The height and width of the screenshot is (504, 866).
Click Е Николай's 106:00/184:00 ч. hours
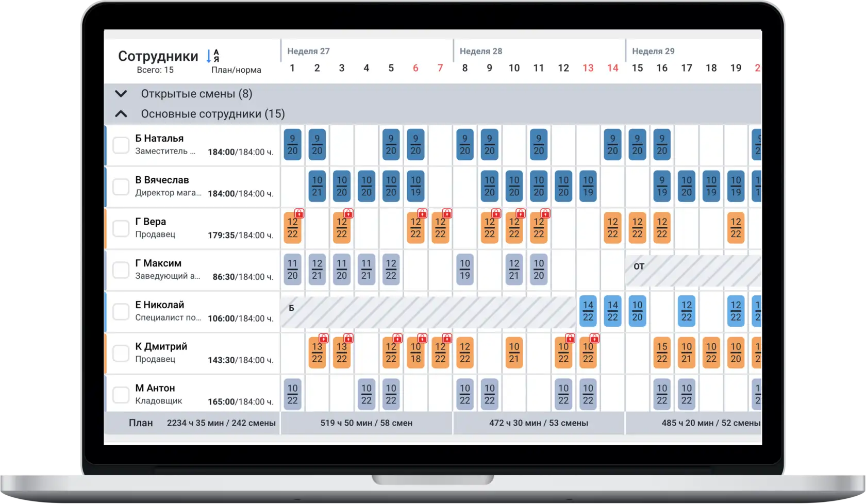click(241, 319)
